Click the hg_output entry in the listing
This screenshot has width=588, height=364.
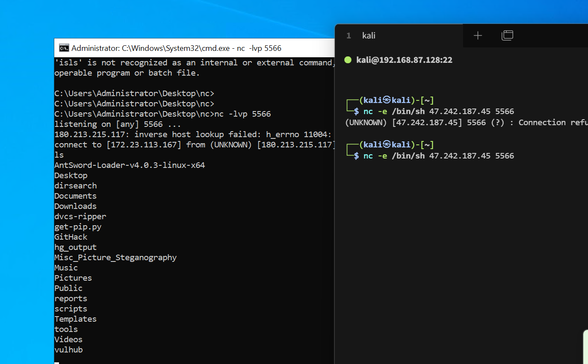coord(76,247)
